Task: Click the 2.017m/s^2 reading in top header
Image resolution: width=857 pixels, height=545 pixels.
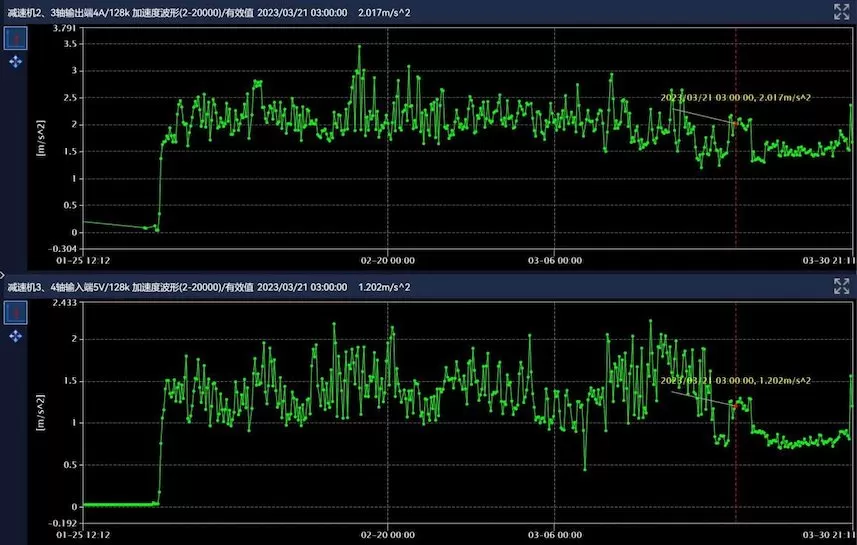Action: coord(383,12)
